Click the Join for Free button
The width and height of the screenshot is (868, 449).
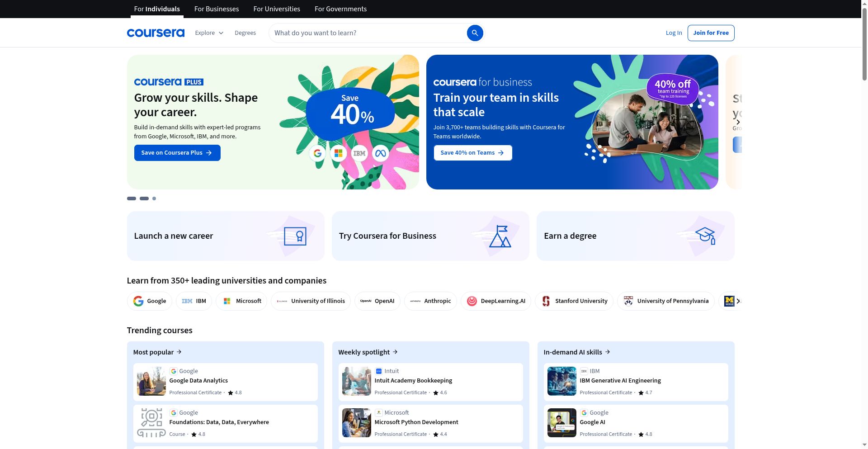[x=711, y=33]
